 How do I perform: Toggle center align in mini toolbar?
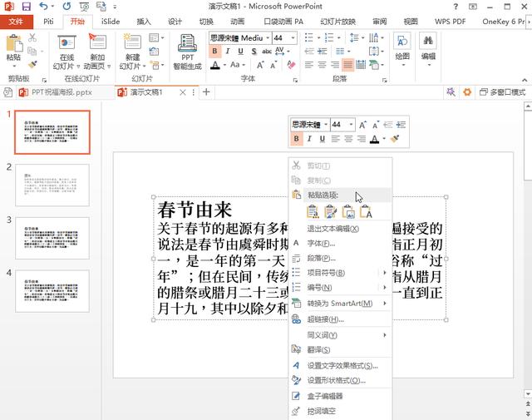point(348,139)
